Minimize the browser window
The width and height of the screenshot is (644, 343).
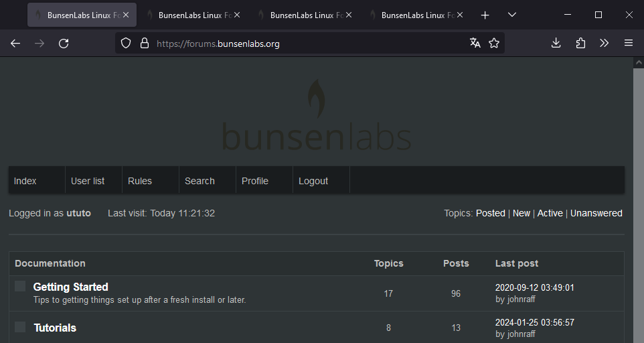point(568,15)
